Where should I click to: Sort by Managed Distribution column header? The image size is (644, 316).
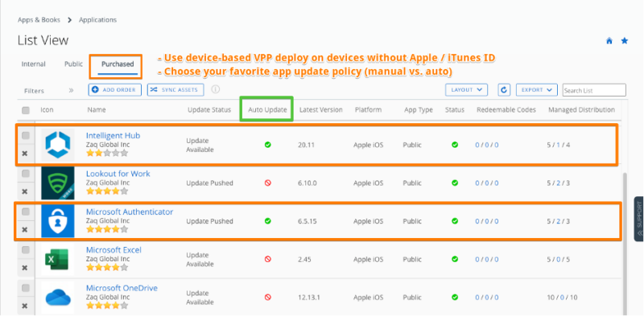pos(581,110)
